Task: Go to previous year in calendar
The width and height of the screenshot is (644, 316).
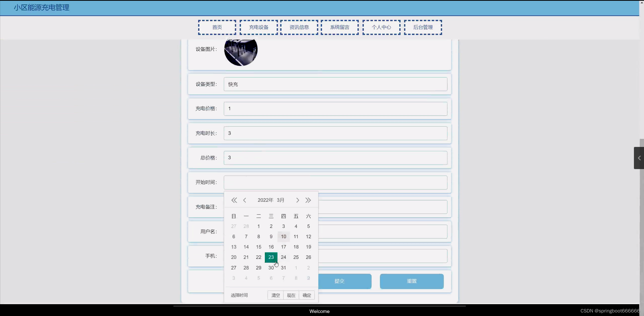Action: pyautogui.click(x=234, y=200)
